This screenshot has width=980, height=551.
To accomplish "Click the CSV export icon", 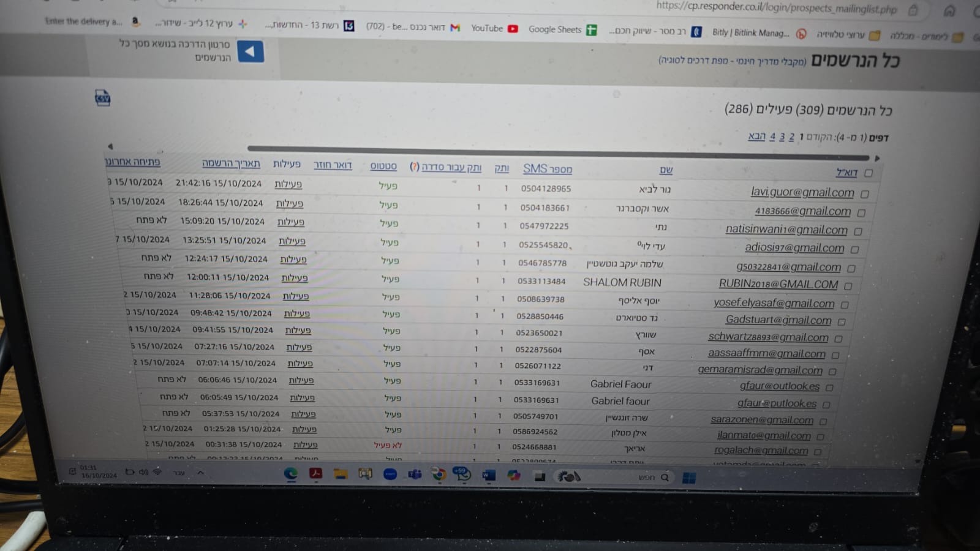I will (x=102, y=97).
